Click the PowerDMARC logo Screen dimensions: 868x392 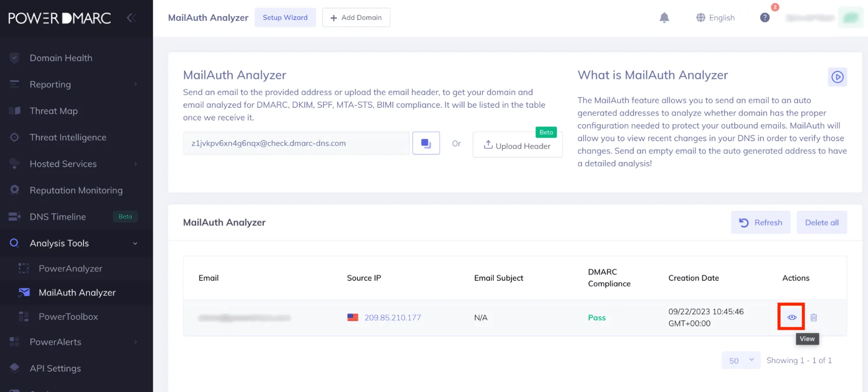tap(59, 18)
